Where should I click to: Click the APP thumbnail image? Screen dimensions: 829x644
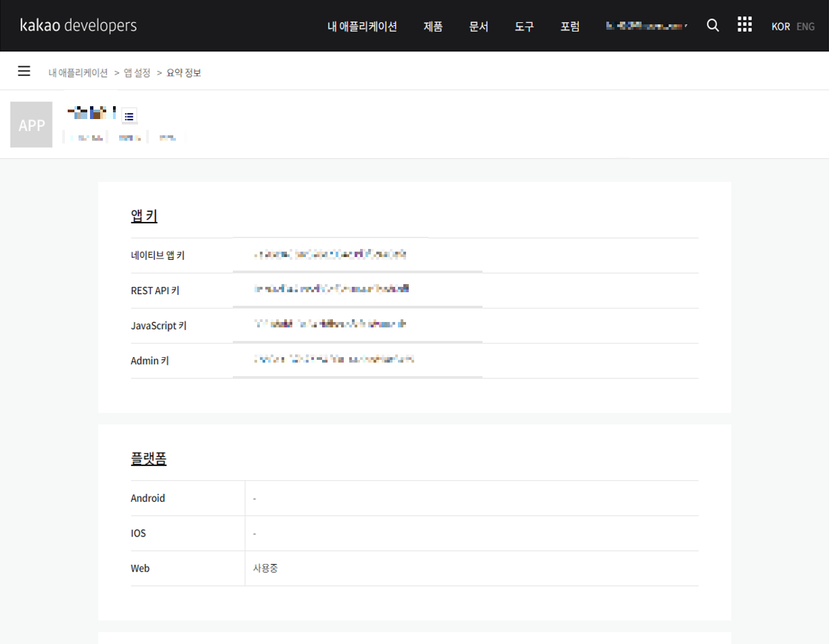pyautogui.click(x=31, y=124)
